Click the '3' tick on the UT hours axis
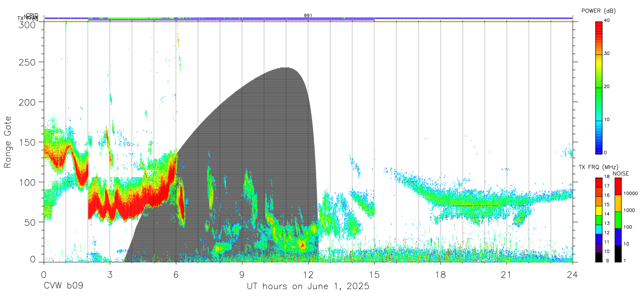644x297 pixels. 110,274
